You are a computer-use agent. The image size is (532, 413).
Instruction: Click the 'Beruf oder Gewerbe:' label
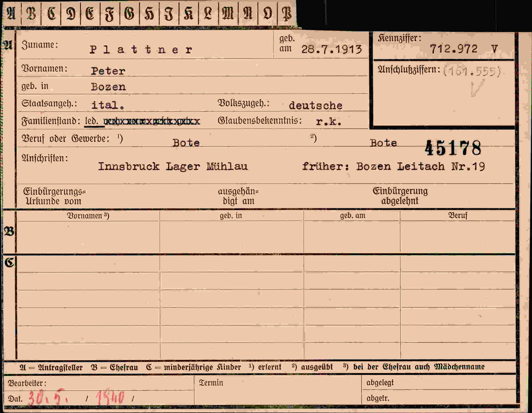[66, 139]
